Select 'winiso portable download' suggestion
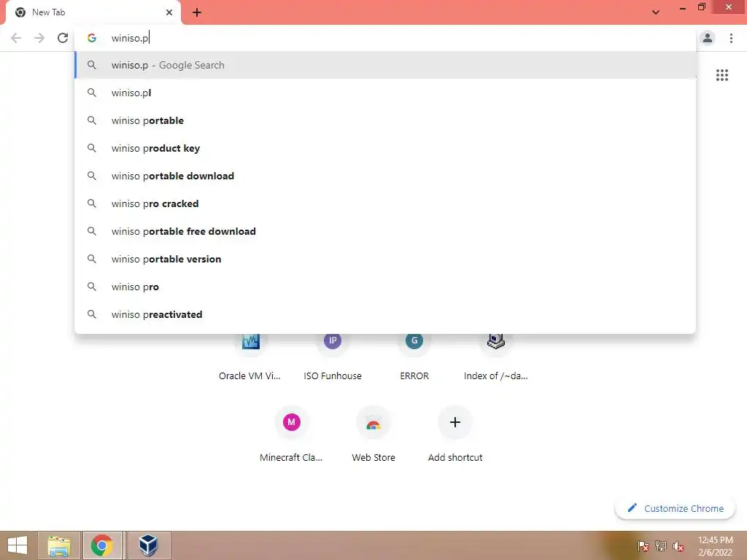 tap(385, 176)
